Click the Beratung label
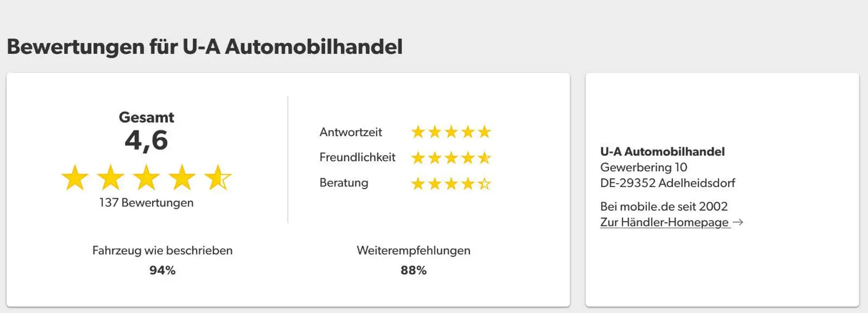Screen dimensions: 868x313 [x=344, y=183]
